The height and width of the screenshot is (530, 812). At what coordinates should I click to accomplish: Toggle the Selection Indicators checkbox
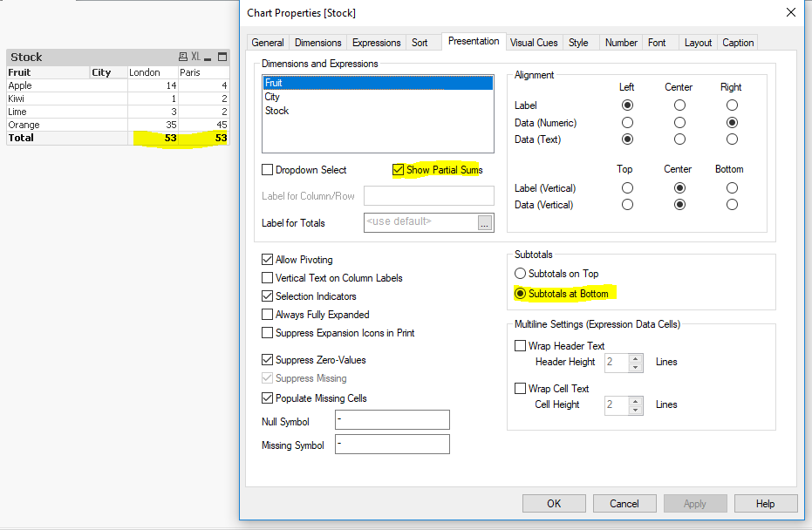tap(267, 296)
